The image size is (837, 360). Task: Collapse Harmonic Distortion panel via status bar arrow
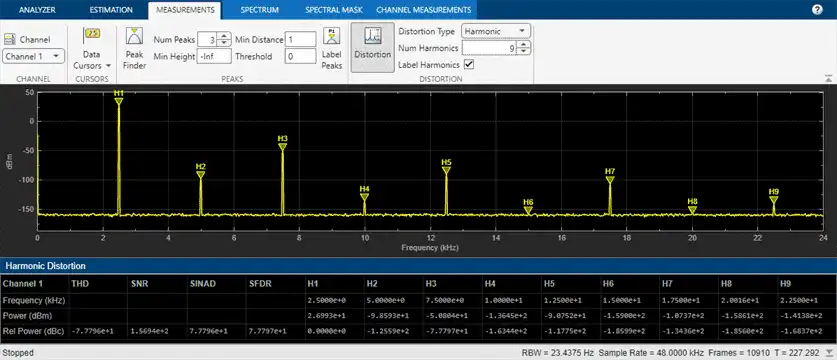[828, 353]
